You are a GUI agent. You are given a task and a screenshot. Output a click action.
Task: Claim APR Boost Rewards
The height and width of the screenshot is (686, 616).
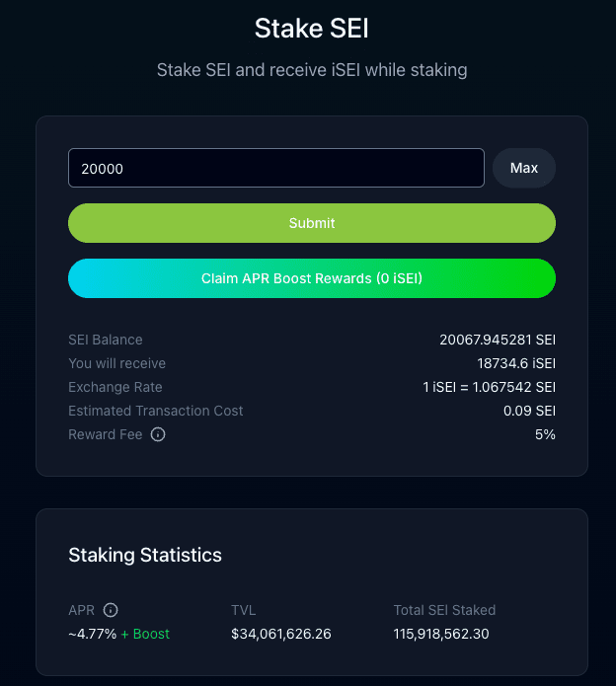click(x=311, y=278)
